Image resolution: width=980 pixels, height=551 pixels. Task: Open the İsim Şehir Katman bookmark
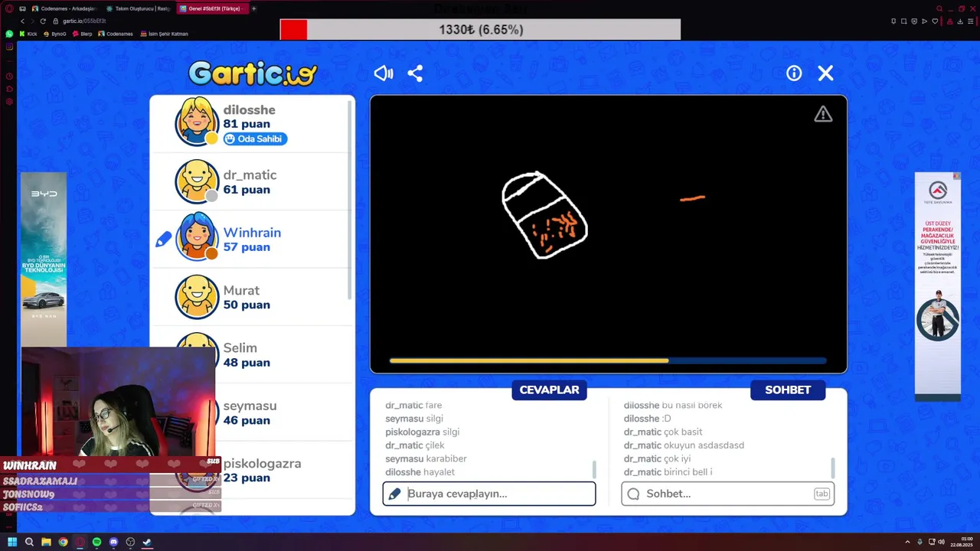pyautogui.click(x=164, y=34)
